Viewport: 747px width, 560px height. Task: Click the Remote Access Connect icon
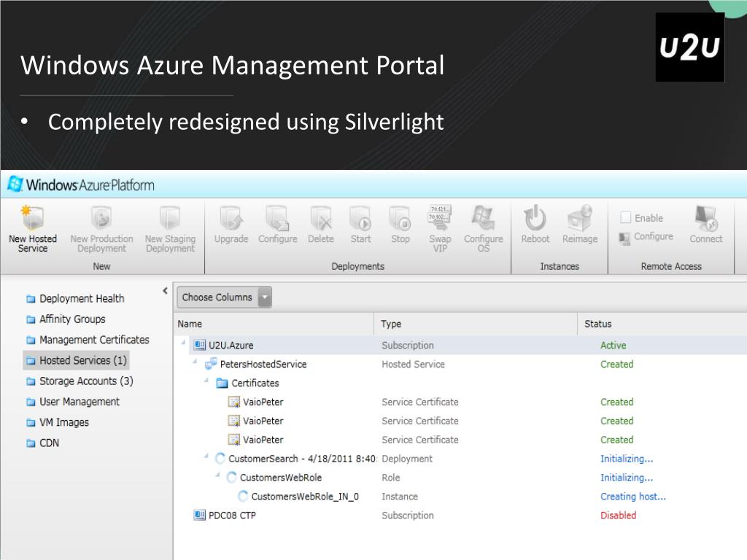point(706,218)
